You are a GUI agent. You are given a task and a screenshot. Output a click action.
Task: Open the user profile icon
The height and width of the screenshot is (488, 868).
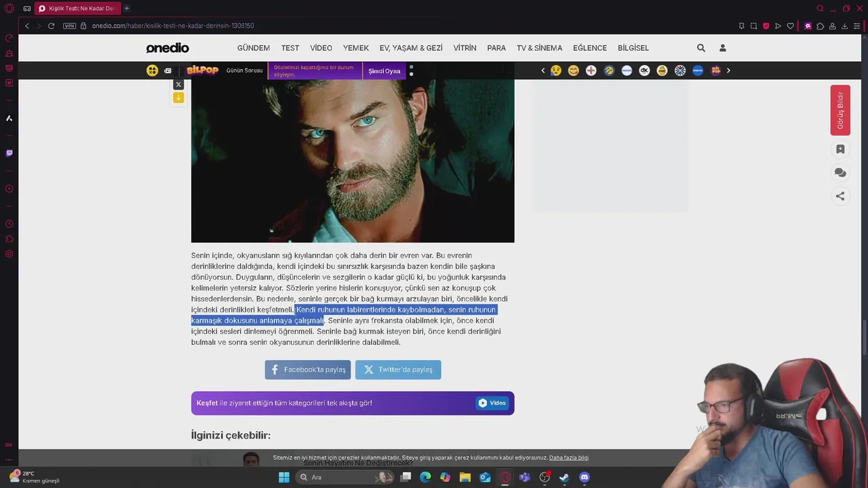tap(723, 48)
